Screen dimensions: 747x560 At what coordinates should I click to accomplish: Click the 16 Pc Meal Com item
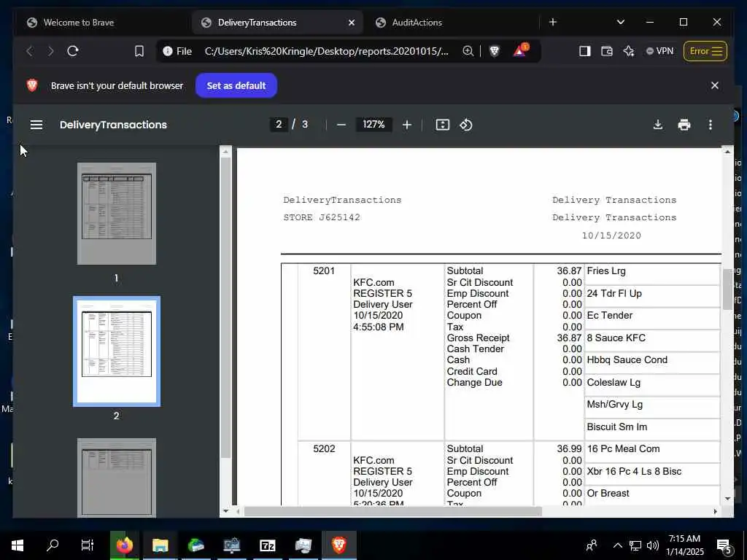click(x=623, y=449)
